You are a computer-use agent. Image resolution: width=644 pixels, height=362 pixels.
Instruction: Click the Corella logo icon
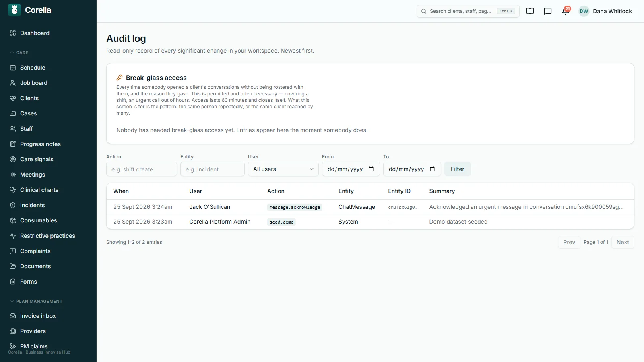[14, 10]
